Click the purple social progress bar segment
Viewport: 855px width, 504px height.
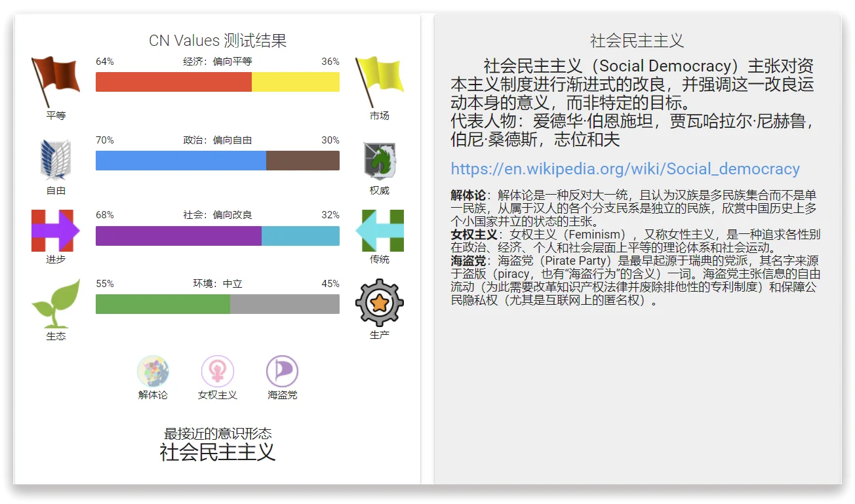pyautogui.click(x=178, y=236)
